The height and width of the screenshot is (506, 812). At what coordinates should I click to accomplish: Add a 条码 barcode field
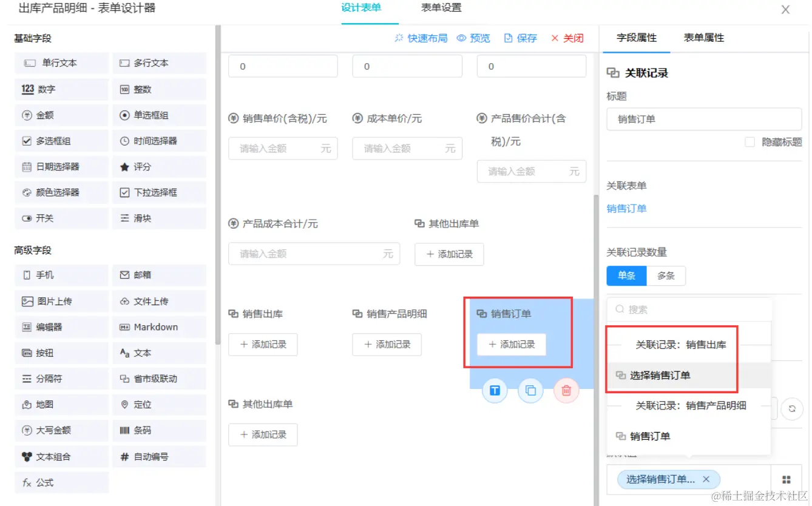point(160,430)
